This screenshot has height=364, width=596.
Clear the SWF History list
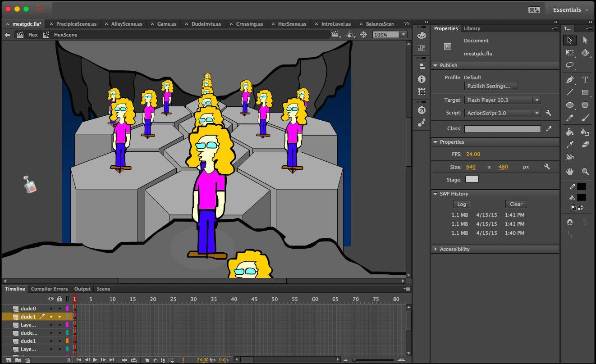click(x=516, y=204)
